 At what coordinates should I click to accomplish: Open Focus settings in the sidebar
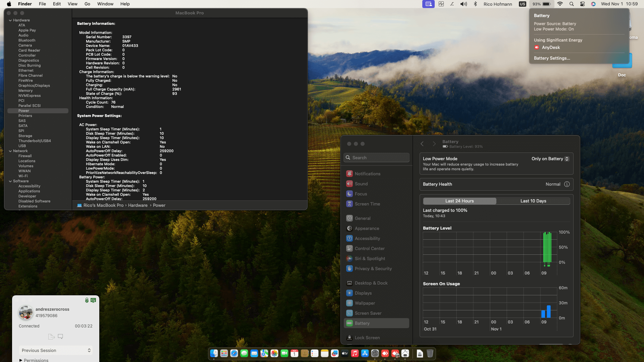376,194
